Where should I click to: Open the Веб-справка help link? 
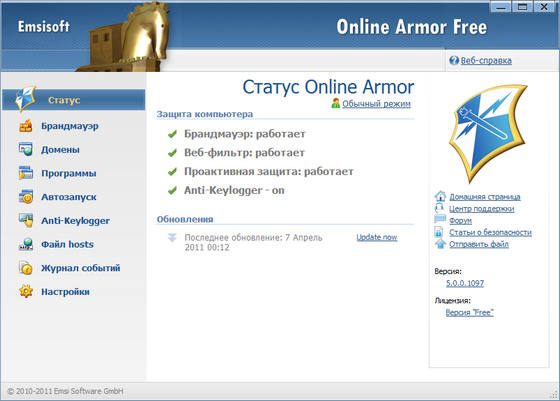tap(486, 60)
